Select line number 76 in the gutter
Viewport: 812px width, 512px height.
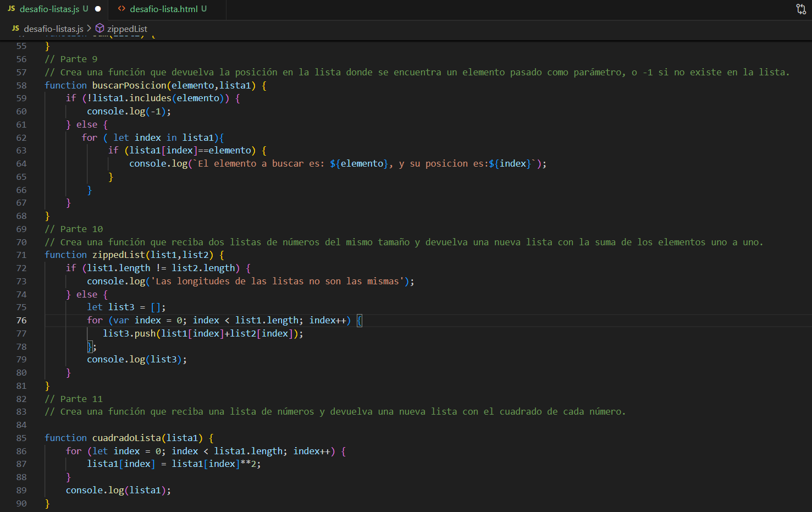point(21,320)
